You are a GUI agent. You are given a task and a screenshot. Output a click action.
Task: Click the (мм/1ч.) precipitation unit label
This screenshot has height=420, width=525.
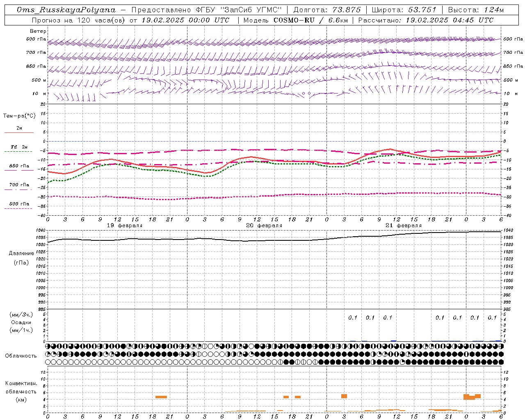21,330
